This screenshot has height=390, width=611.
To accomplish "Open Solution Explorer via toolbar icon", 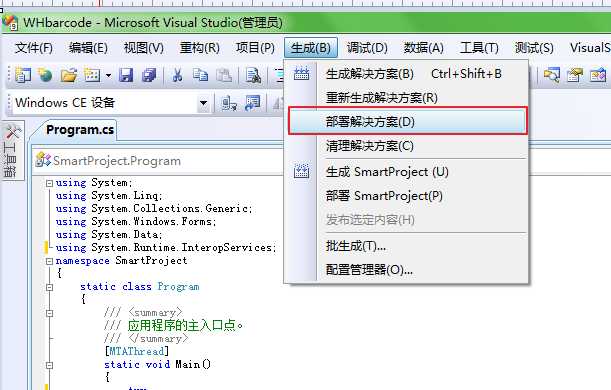I will coord(552,74).
